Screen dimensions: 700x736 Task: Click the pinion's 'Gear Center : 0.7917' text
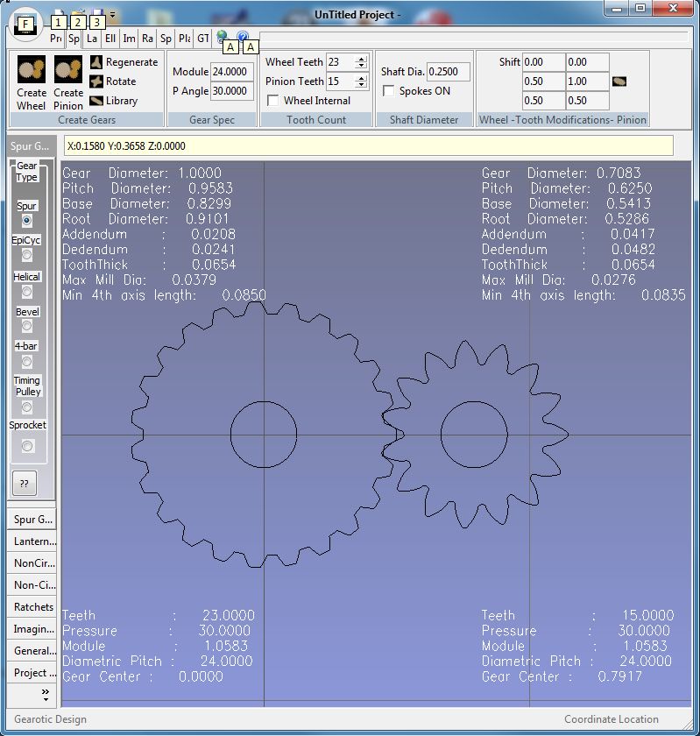pos(562,676)
